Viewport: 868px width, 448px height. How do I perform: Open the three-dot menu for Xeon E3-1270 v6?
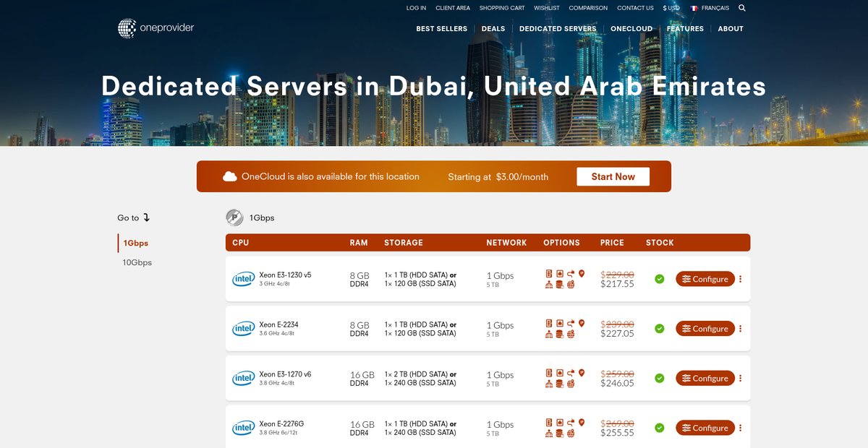[x=741, y=378]
